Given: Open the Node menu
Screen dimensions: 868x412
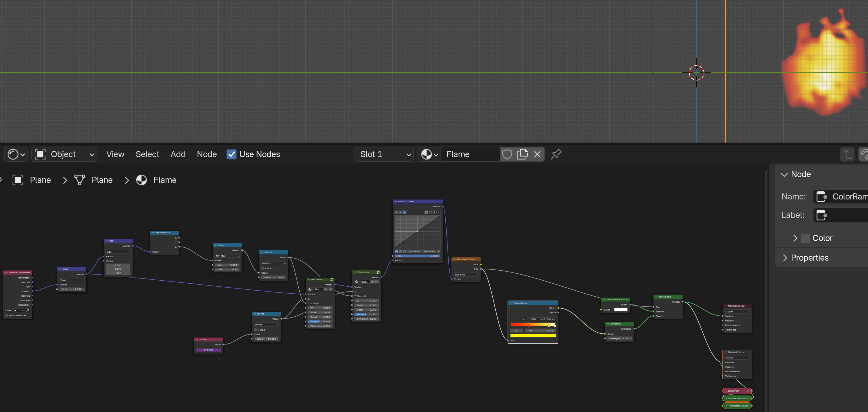Looking at the screenshot, I should [207, 154].
